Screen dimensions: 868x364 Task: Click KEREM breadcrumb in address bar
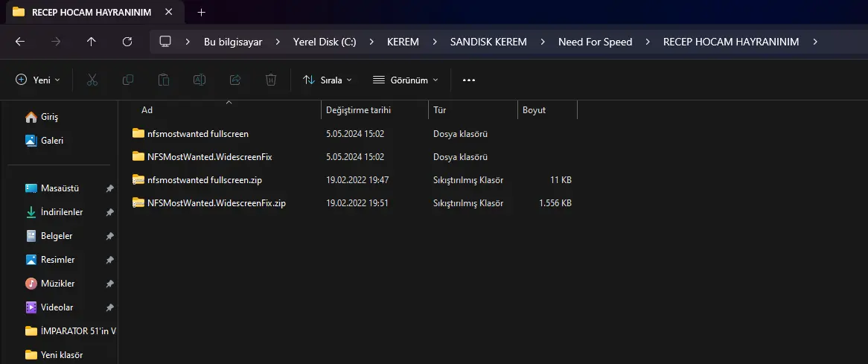403,42
